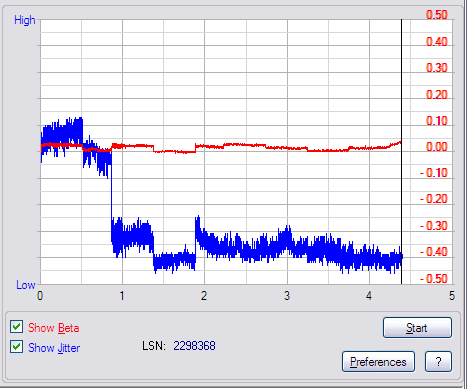Click the Start button
The height and width of the screenshot is (389, 467).
point(417,328)
